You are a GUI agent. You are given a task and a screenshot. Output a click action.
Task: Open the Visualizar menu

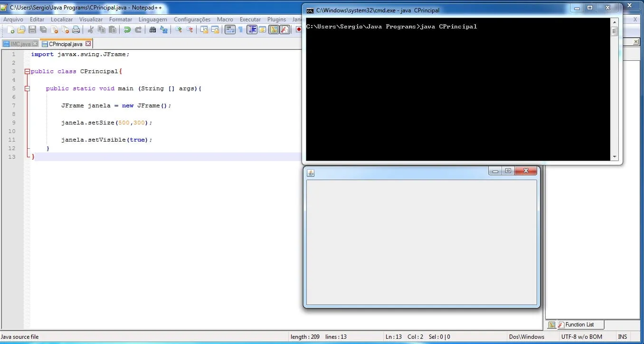91,19
